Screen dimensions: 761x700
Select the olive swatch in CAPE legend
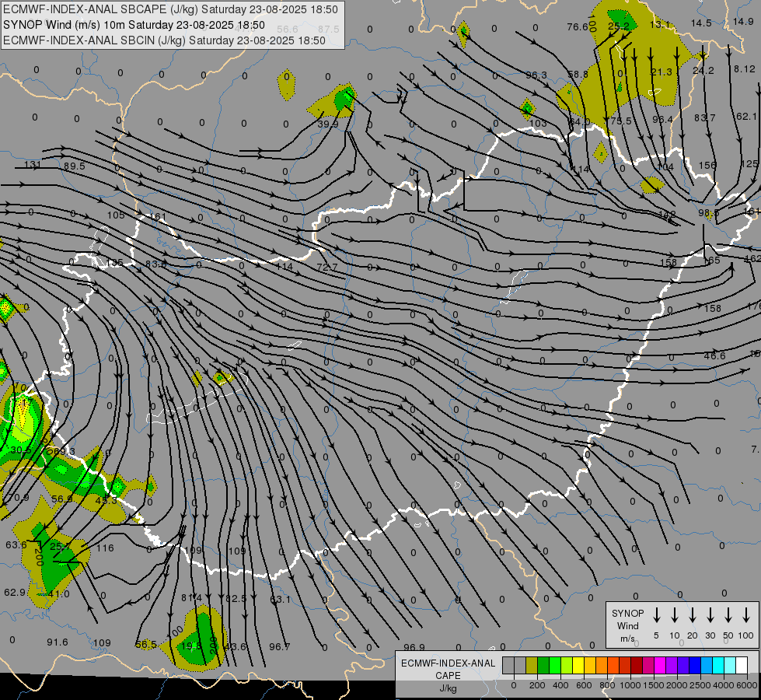(x=532, y=666)
